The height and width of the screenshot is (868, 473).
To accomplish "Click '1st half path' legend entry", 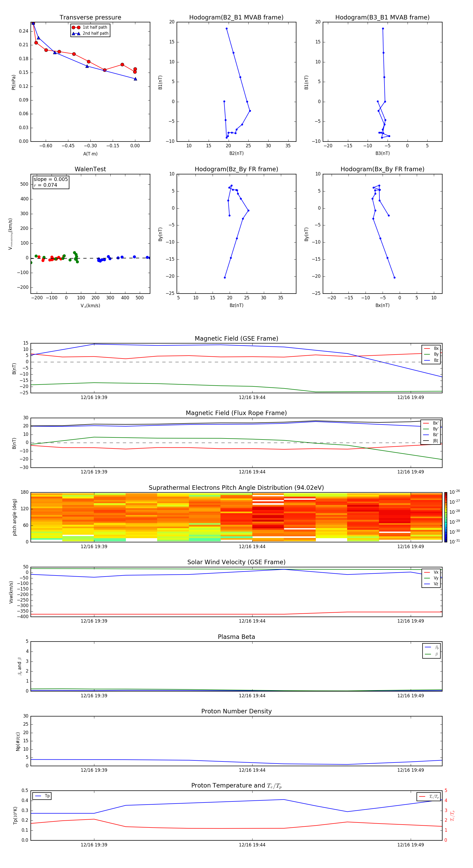I will (90, 27).
